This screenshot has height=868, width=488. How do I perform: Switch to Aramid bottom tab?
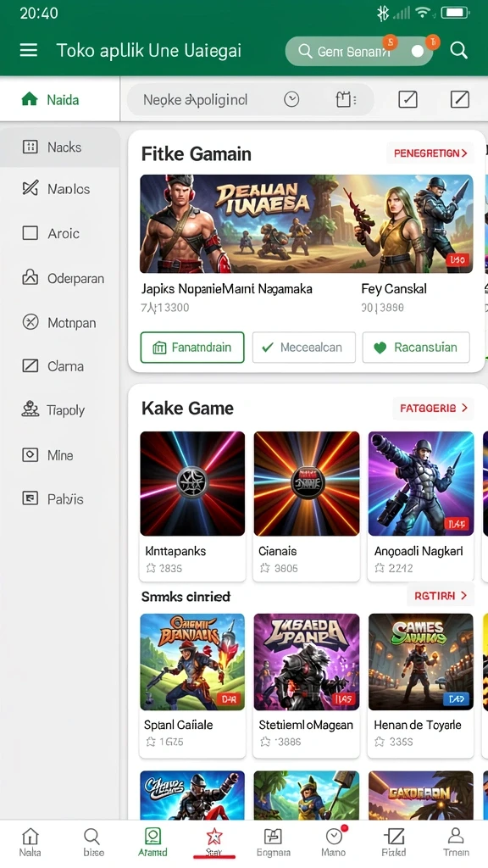pos(152,843)
